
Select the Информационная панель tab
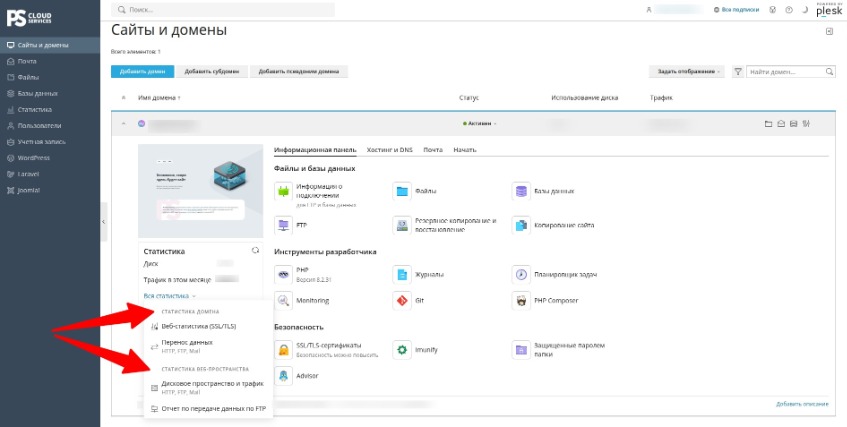click(x=315, y=150)
